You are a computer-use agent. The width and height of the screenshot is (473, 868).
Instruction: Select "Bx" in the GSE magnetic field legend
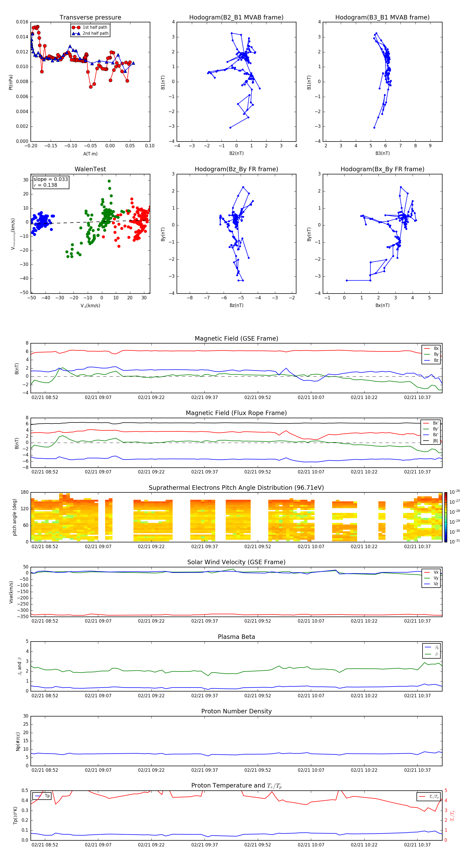click(x=431, y=349)
